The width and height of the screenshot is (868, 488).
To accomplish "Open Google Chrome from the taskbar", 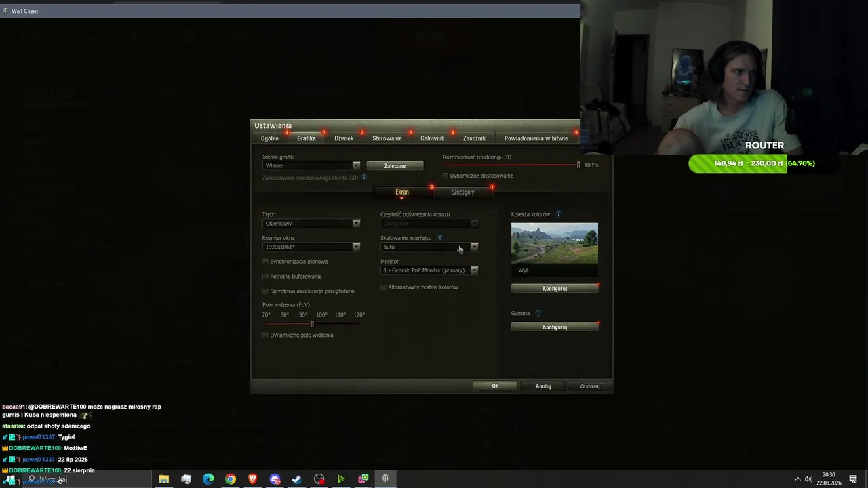I will tap(231, 479).
